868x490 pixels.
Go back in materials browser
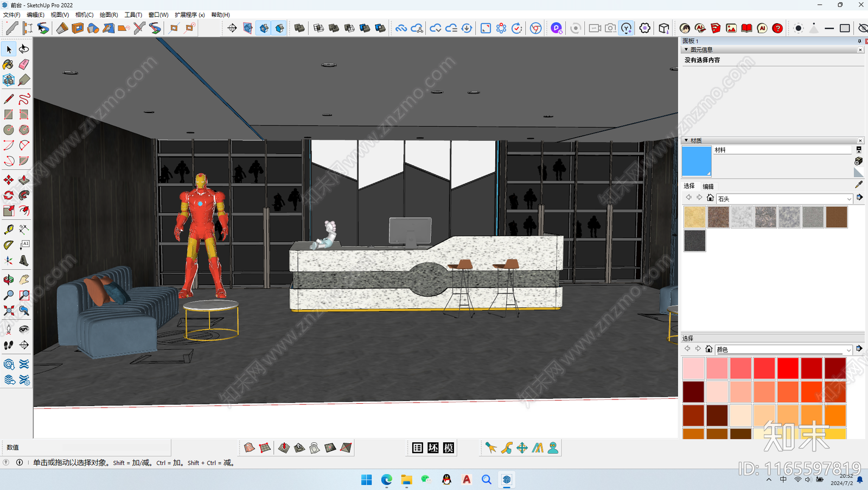pos(688,198)
